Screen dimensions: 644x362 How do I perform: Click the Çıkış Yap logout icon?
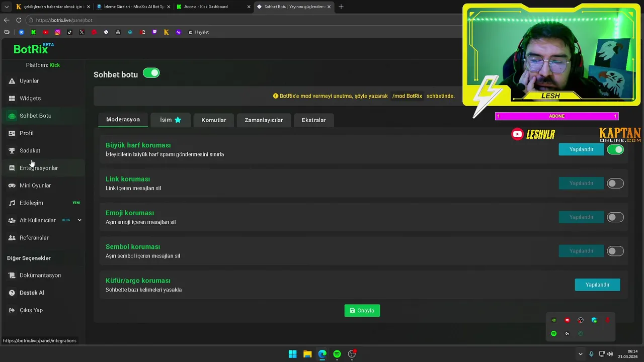tap(12, 310)
